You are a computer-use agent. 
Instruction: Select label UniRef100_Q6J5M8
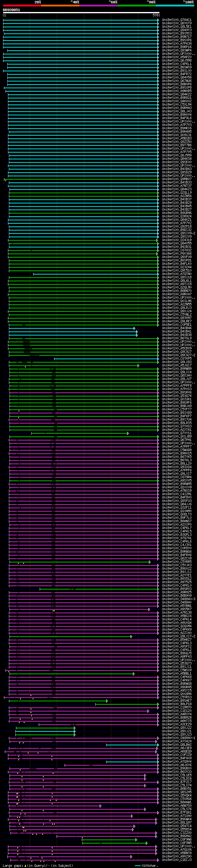click(x=176, y=61)
